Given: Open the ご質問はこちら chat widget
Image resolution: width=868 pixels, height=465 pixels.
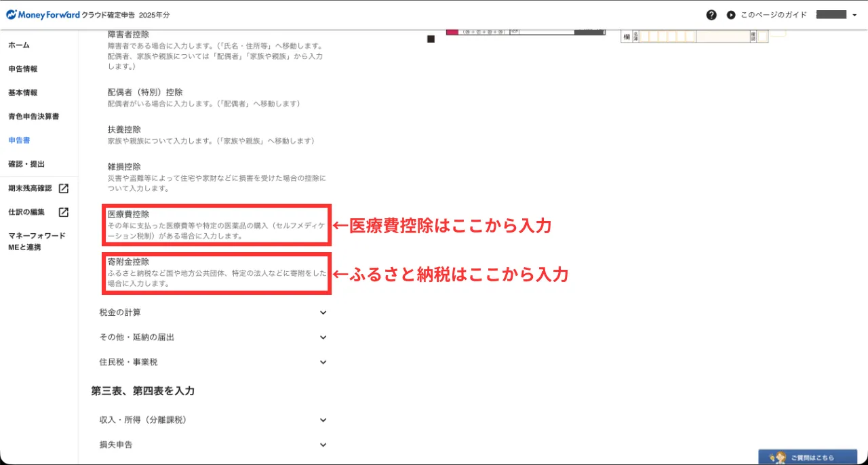Looking at the screenshot, I should (807, 457).
